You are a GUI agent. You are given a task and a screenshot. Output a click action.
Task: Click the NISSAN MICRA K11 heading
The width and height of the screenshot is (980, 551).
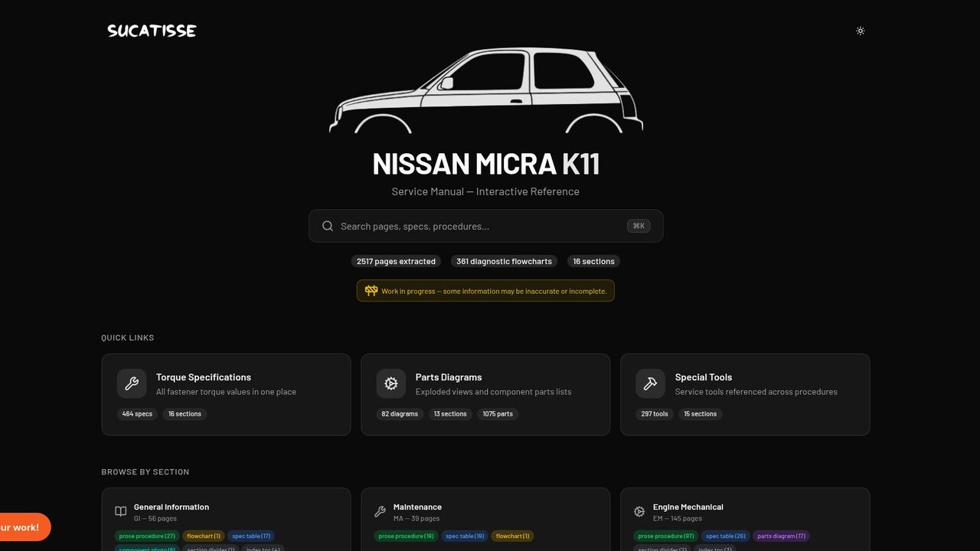point(485,164)
